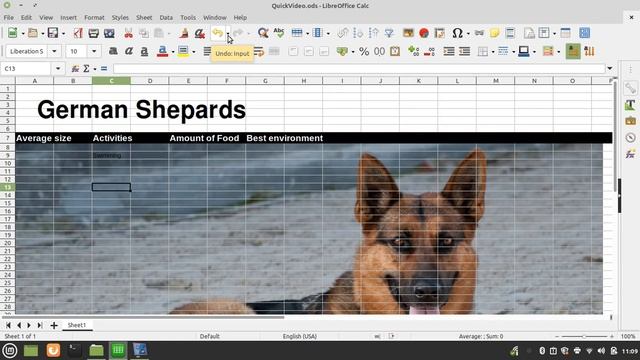Click Format as Currency icon

[x=342, y=51]
